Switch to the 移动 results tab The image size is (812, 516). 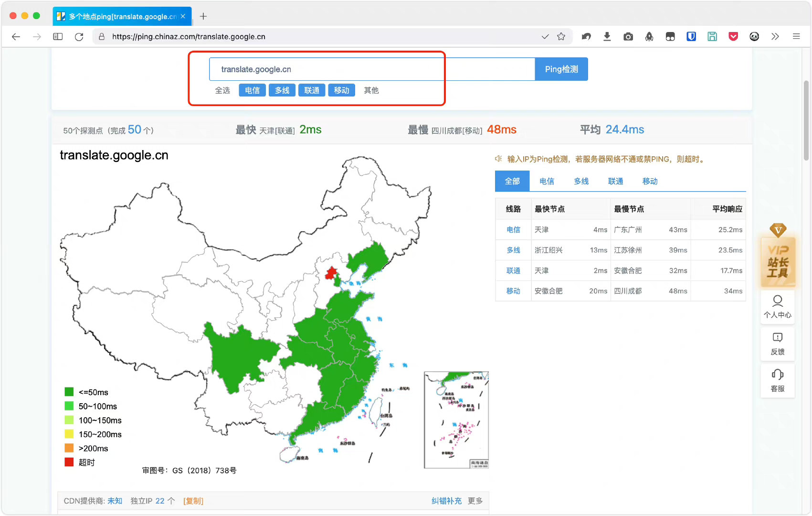650,181
